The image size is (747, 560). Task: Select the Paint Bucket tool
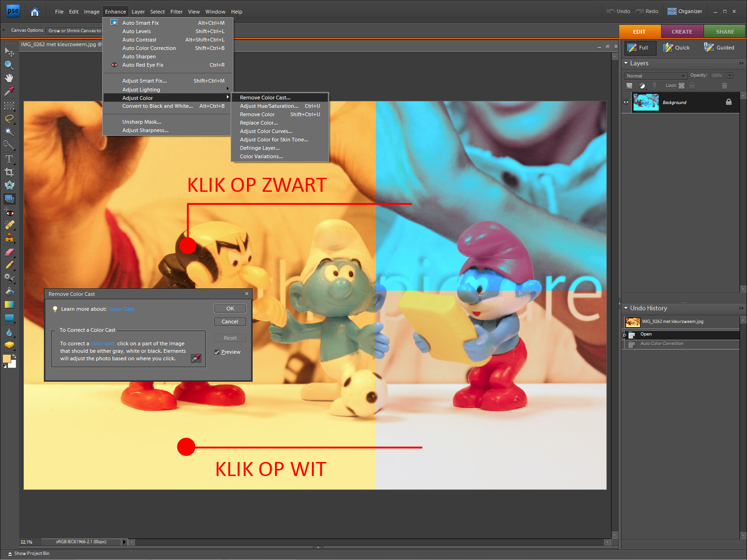click(9, 292)
